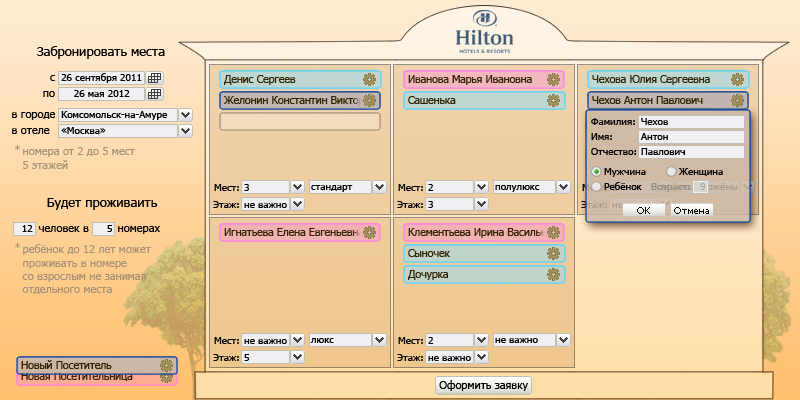Image resolution: width=800 pixels, height=400 pixels.
Task: Expand the city dropdown Комсомольск-на-Амуре
Action: [x=185, y=115]
